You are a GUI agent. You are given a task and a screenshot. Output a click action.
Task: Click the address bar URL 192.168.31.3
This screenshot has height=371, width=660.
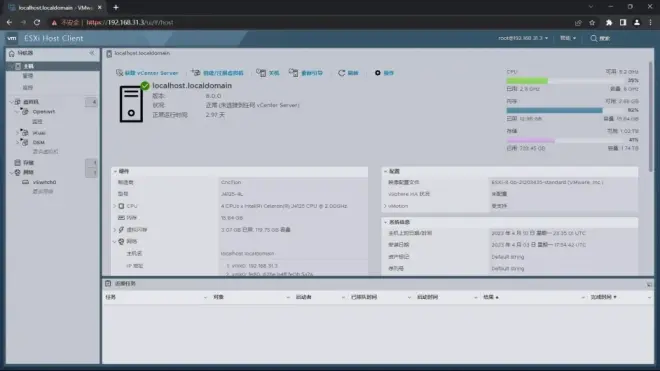click(x=130, y=22)
